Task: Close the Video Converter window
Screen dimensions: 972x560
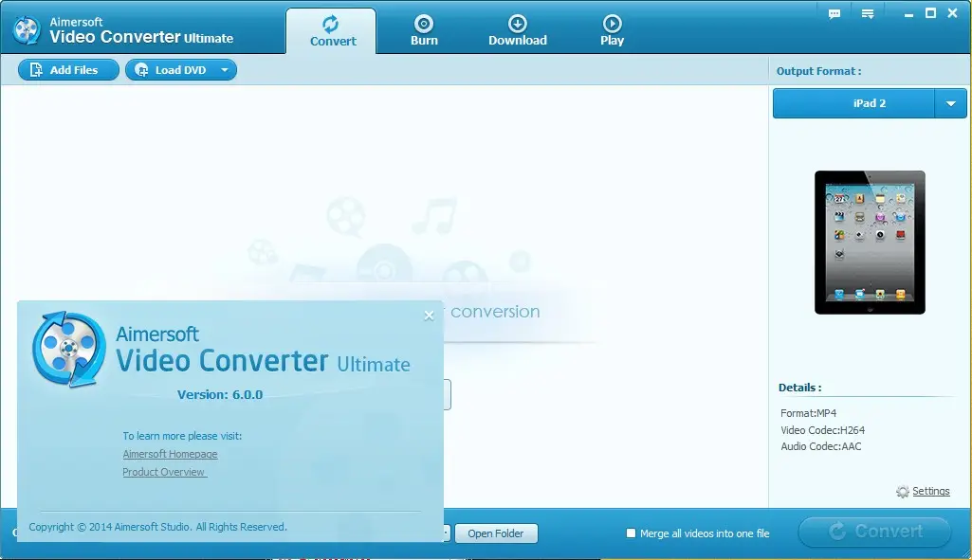Action: coord(953,13)
